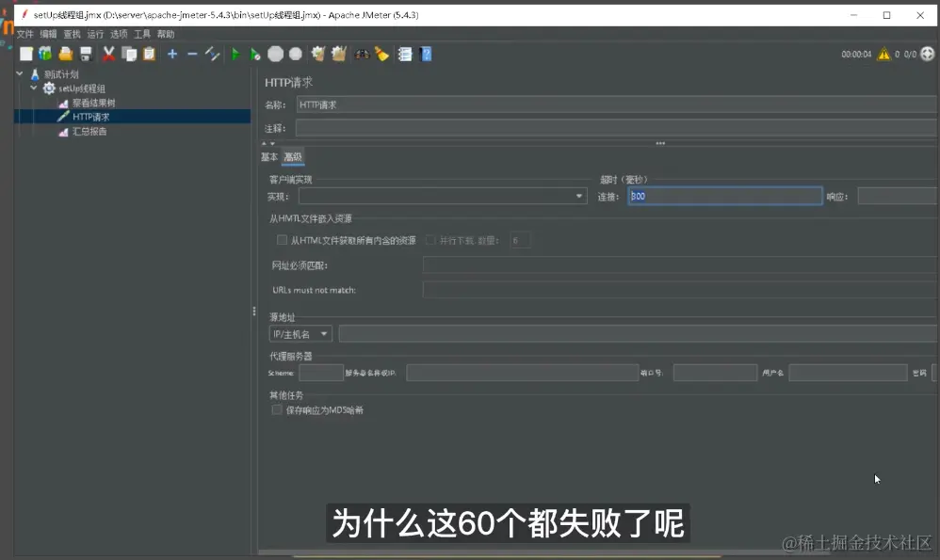Open the 文件 menu
This screenshot has width=940, height=560.
point(25,34)
